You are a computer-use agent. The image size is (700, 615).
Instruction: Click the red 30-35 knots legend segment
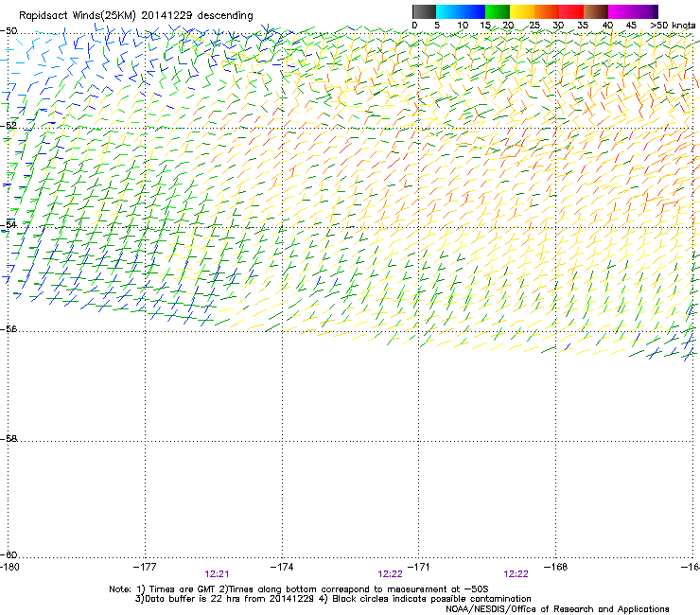point(571,11)
